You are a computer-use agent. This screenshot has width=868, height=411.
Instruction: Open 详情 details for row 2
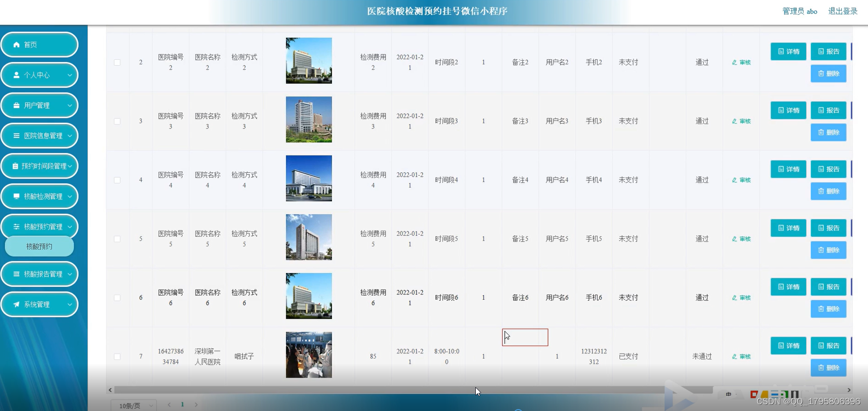click(789, 52)
